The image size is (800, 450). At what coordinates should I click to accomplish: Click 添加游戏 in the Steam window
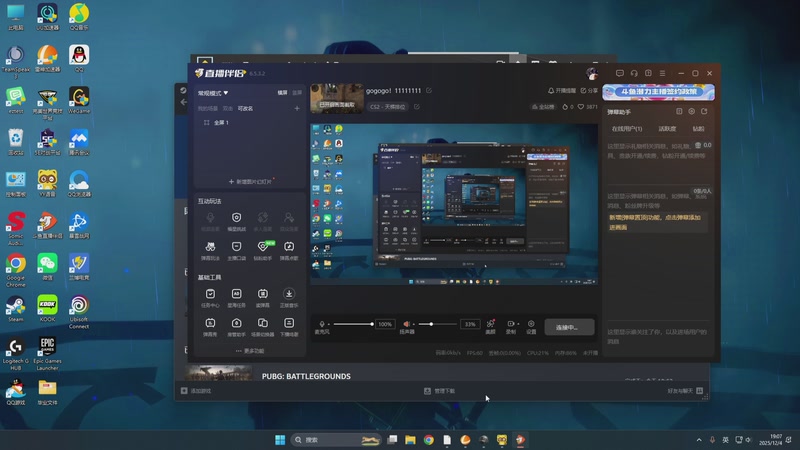(x=196, y=391)
